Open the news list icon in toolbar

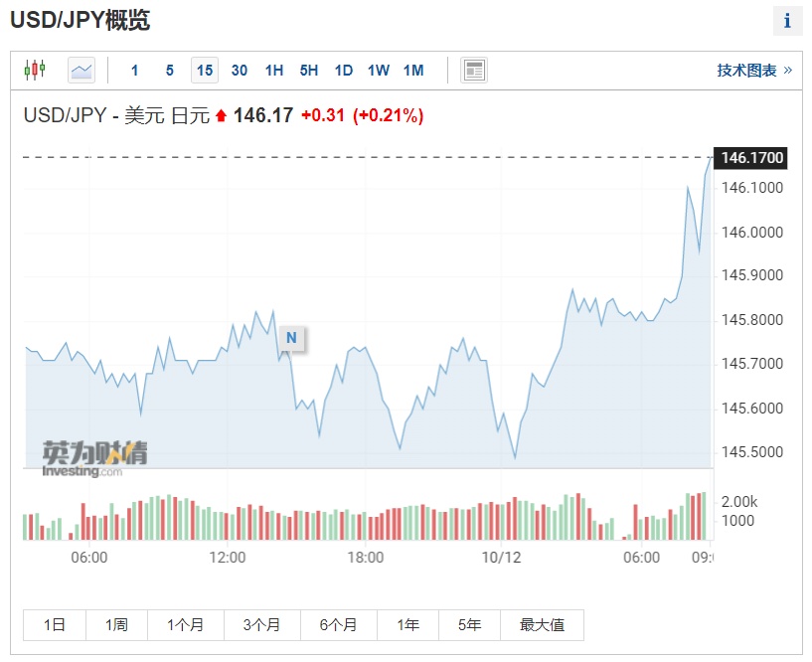474,70
